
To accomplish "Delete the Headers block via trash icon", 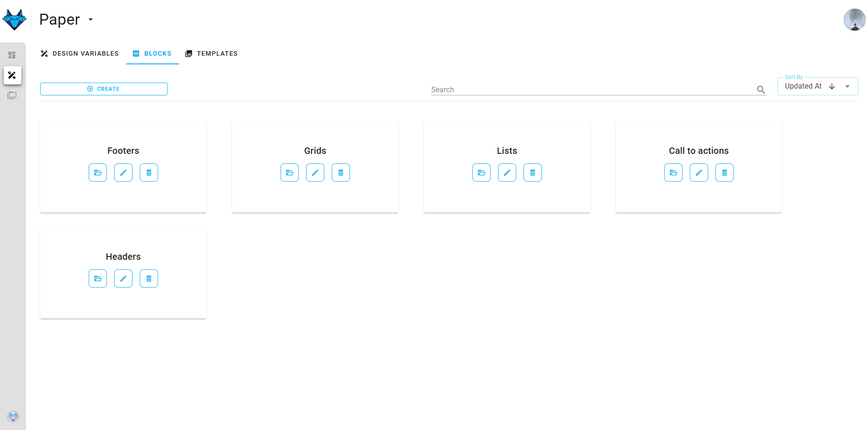I will pos(149,278).
